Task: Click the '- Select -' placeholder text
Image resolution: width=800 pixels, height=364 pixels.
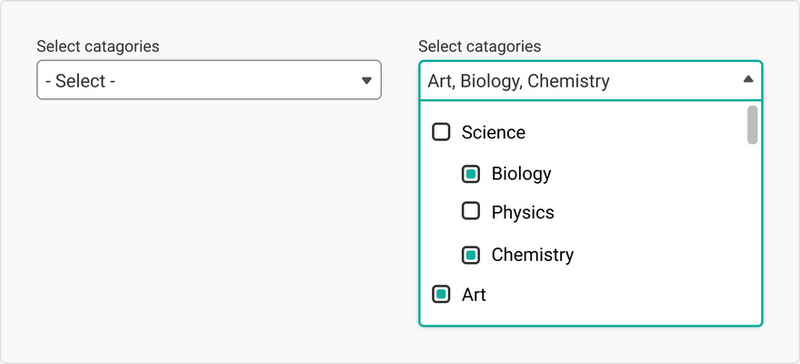Action: 80,81
